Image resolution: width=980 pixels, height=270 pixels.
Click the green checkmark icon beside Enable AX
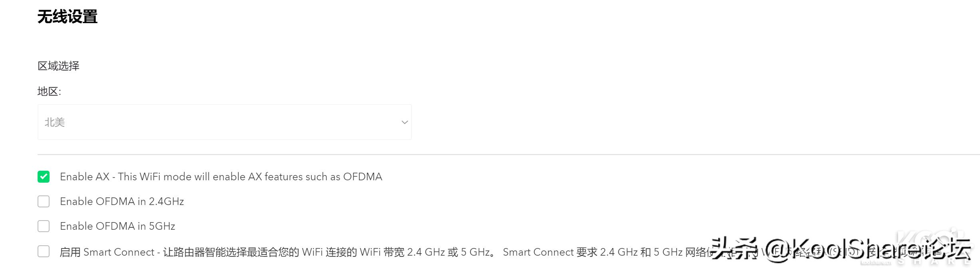[x=43, y=176]
